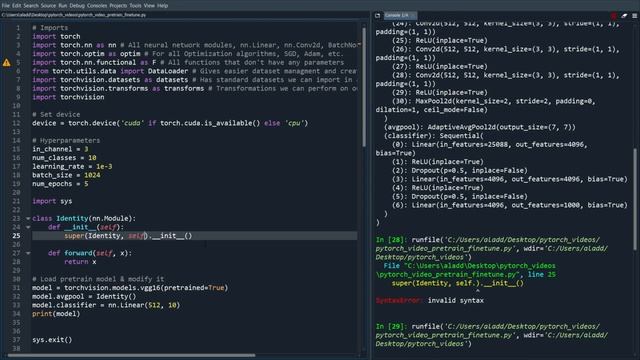Click 'import torch.nn.functional as F' on line 5
The image size is (640, 360).
[94, 62]
